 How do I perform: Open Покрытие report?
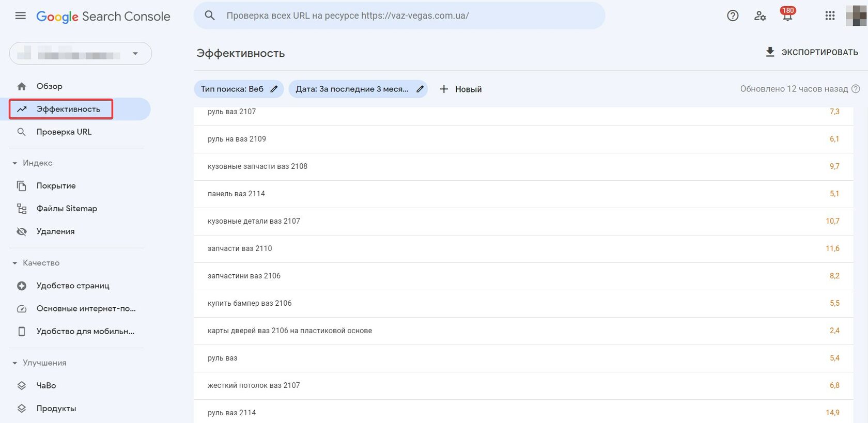click(56, 185)
